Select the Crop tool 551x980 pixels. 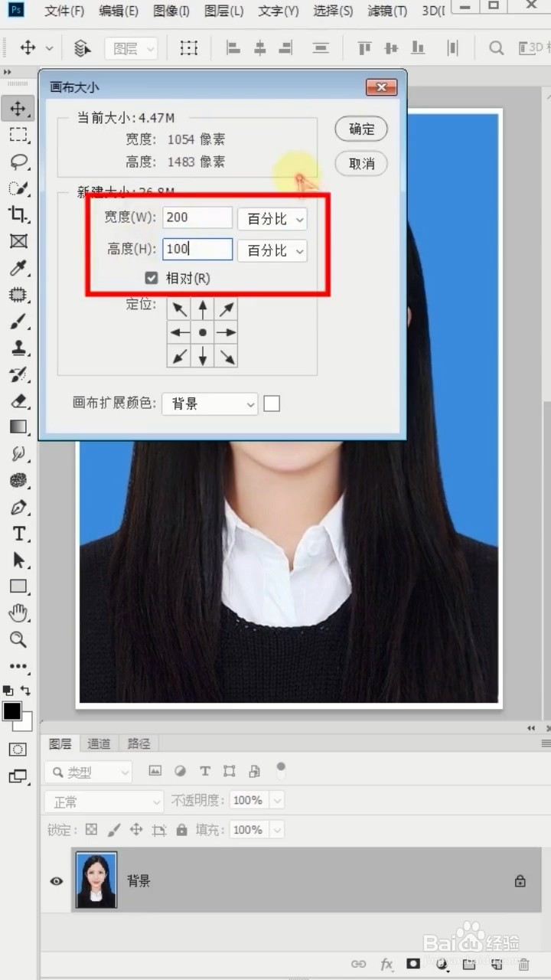click(x=18, y=214)
